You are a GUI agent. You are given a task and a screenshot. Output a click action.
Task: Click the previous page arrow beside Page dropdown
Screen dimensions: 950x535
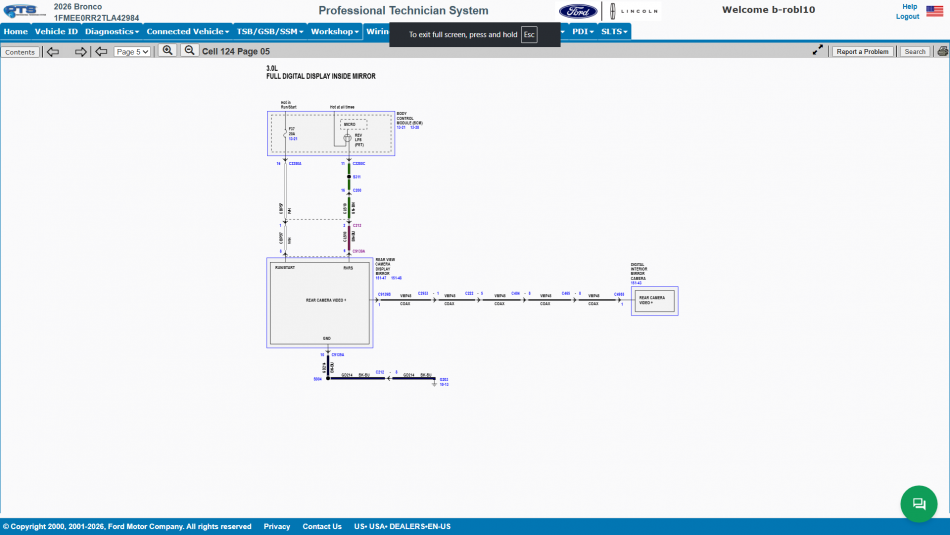101,52
